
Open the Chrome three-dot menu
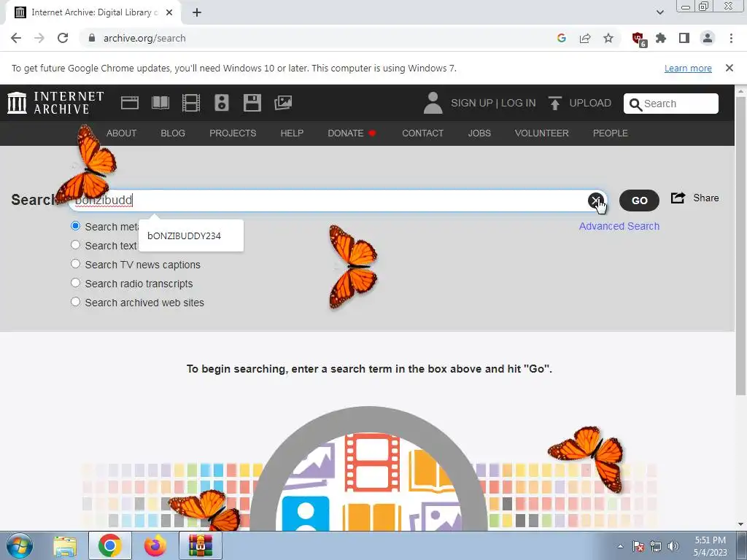click(x=731, y=38)
